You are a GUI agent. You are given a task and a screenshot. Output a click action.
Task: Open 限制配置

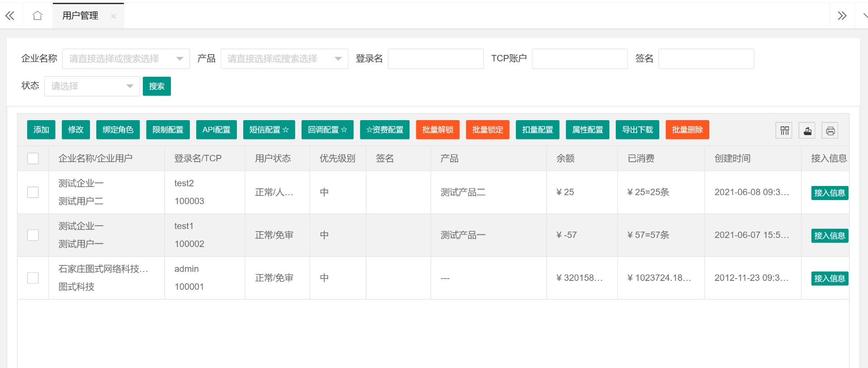[x=168, y=130]
